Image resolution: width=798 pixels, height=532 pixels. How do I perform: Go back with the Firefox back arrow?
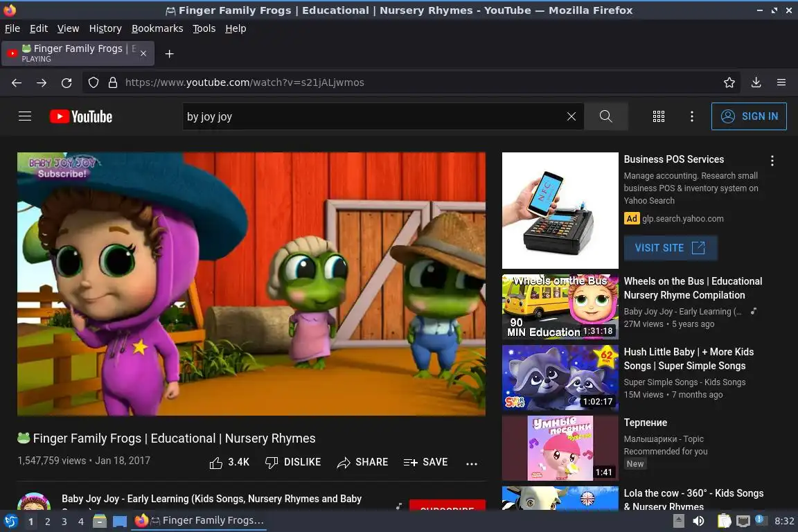17,82
